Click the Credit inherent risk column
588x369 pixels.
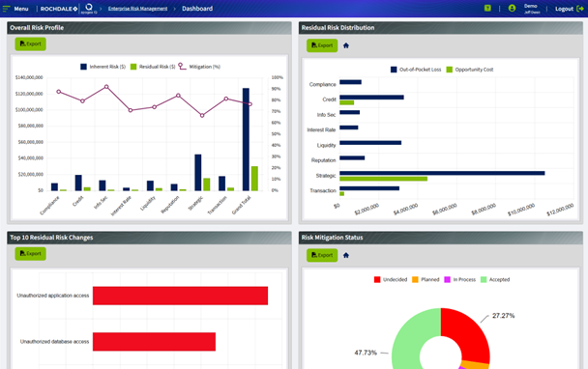tap(78, 183)
